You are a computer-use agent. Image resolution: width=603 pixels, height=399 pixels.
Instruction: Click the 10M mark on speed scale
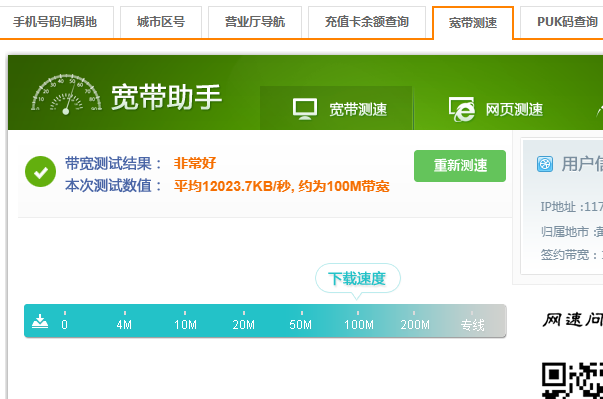185,325
